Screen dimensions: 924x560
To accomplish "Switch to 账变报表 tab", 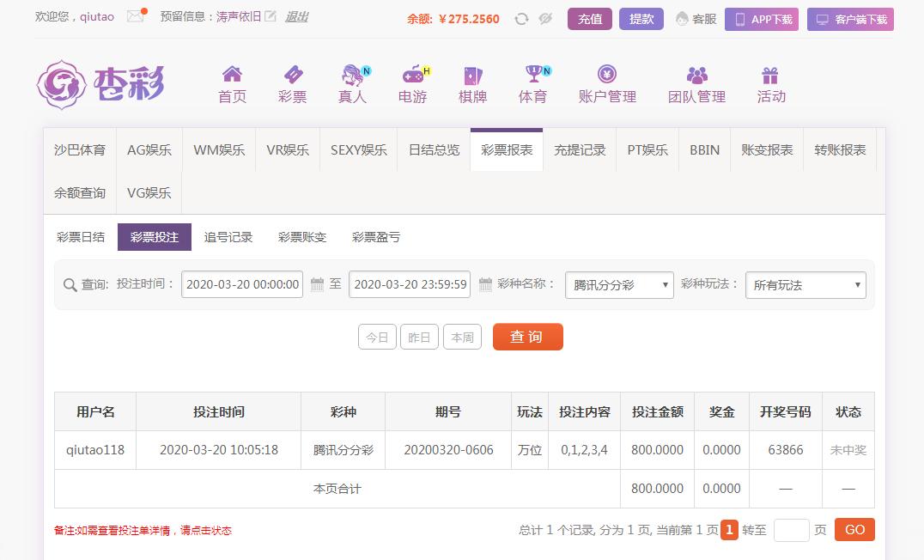I will (767, 149).
